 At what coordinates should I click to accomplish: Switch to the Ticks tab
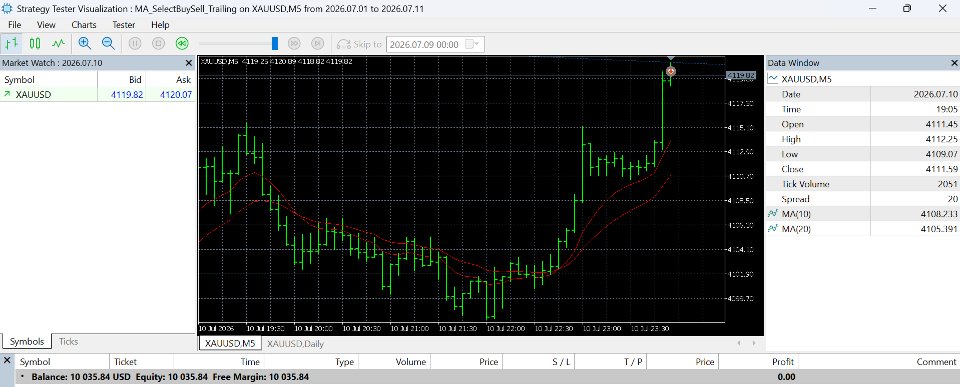(68, 342)
